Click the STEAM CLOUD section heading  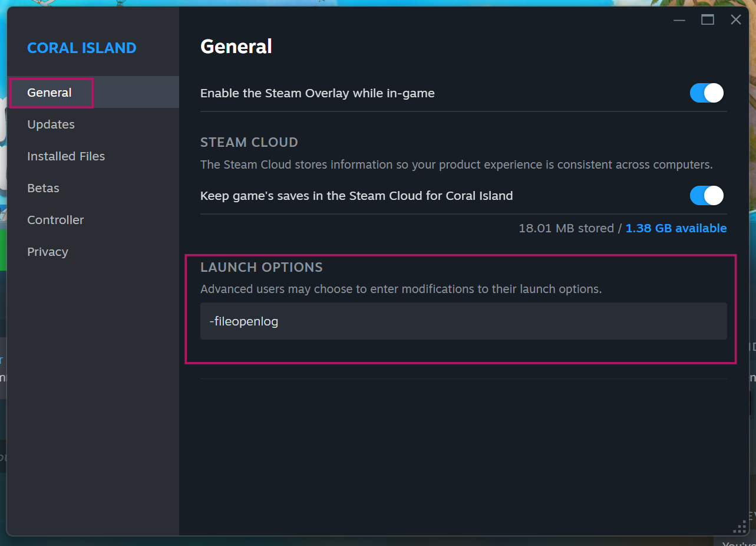pyautogui.click(x=249, y=142)
